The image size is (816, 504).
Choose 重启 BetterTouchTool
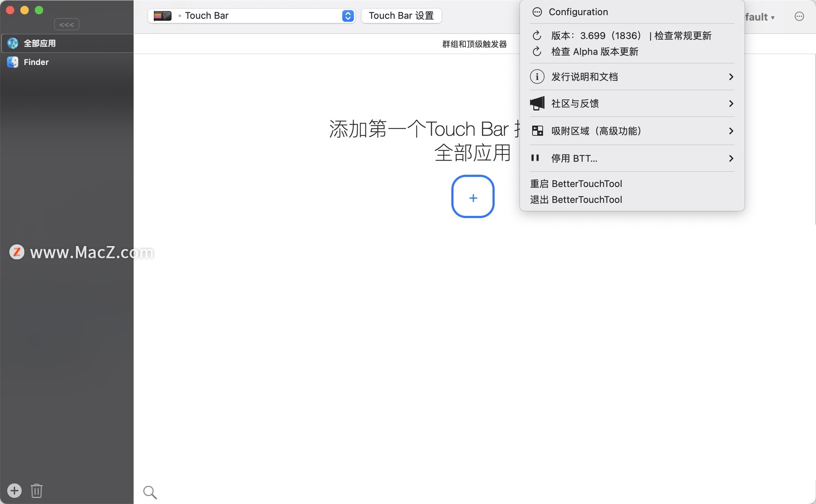(x=576, y=184)
